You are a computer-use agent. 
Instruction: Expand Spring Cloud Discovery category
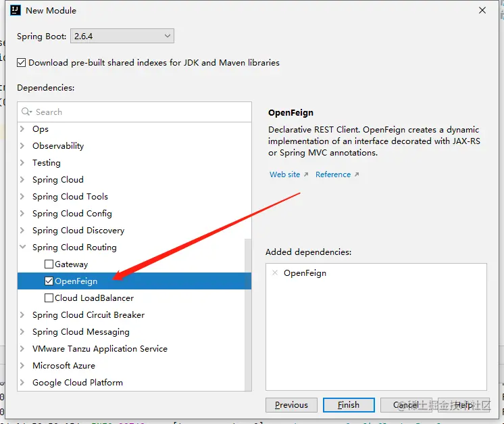click(22, 231)
